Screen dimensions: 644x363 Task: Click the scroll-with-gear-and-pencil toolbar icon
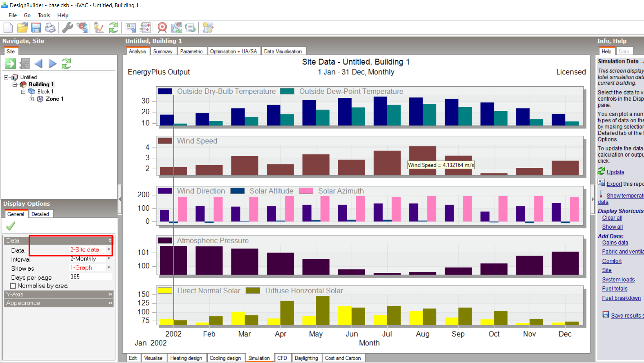tap(208, 27)
